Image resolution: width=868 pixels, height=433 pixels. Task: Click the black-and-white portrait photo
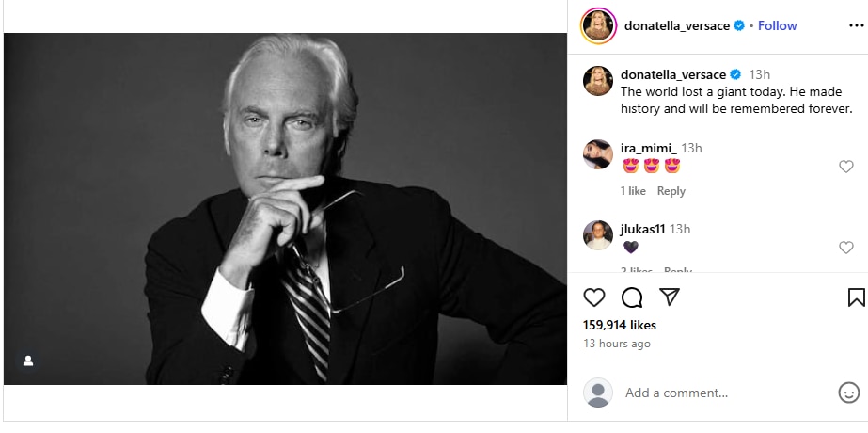285,209
